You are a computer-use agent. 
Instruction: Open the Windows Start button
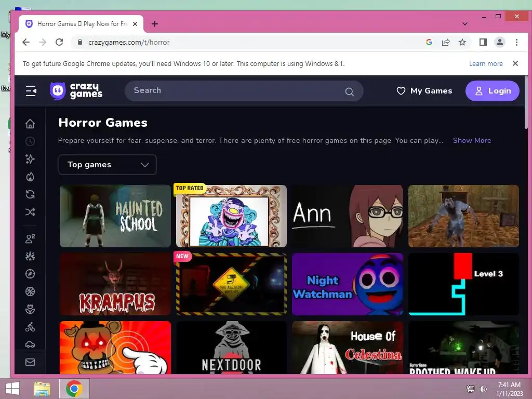[x=12, y=389]
